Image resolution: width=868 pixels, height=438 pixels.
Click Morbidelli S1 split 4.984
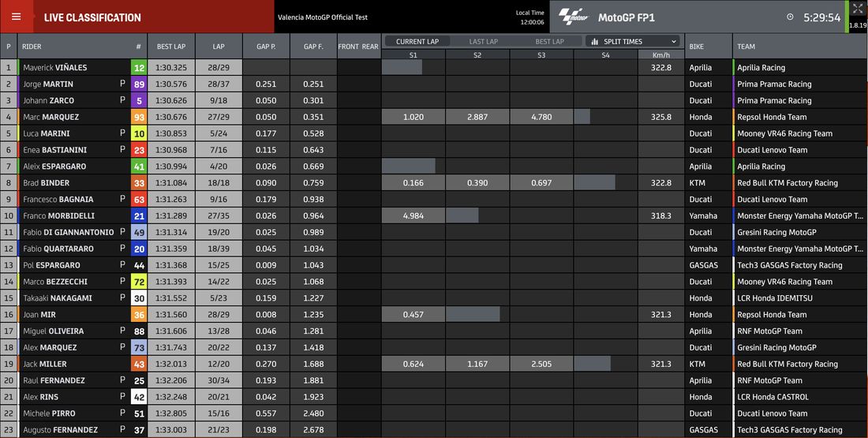(413, 216)
